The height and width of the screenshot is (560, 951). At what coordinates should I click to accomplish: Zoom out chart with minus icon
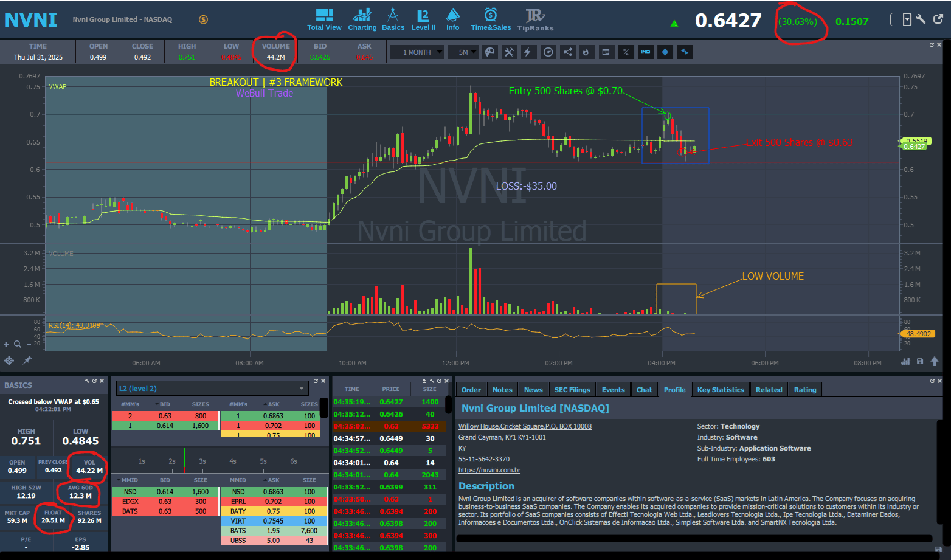[28, 345]
